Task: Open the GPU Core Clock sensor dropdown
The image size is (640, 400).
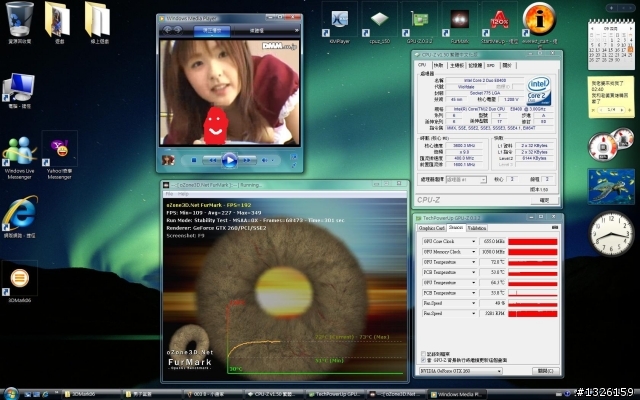Action: tap(473, 242)
